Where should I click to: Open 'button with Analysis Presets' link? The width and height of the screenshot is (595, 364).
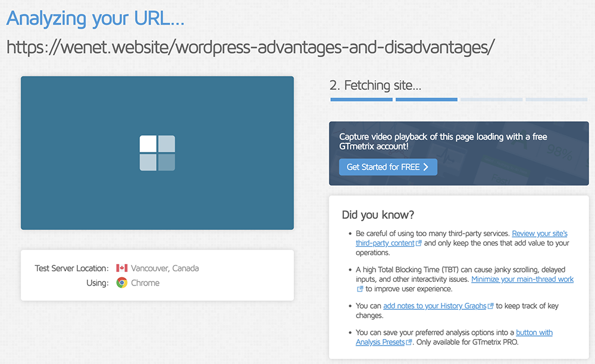[x=454, y=337]
